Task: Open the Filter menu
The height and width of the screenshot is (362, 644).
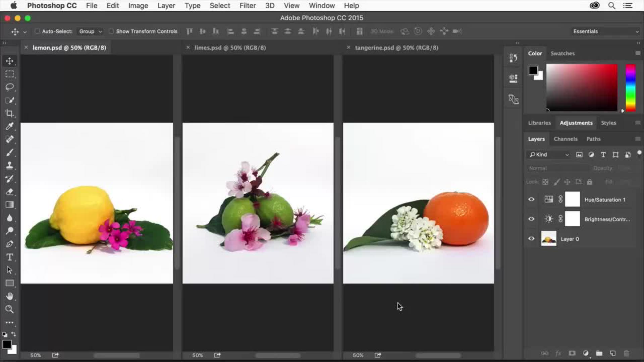Action: click(x=247, y=6)
